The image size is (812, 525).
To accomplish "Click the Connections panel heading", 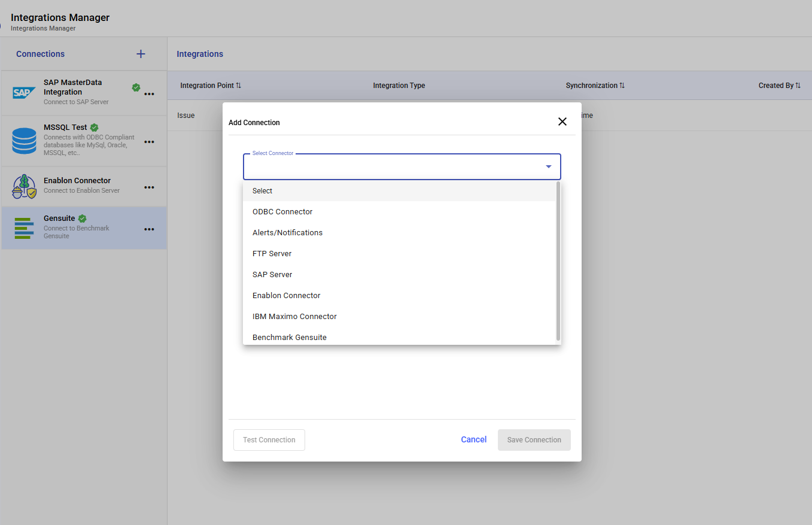I will 40,54.
